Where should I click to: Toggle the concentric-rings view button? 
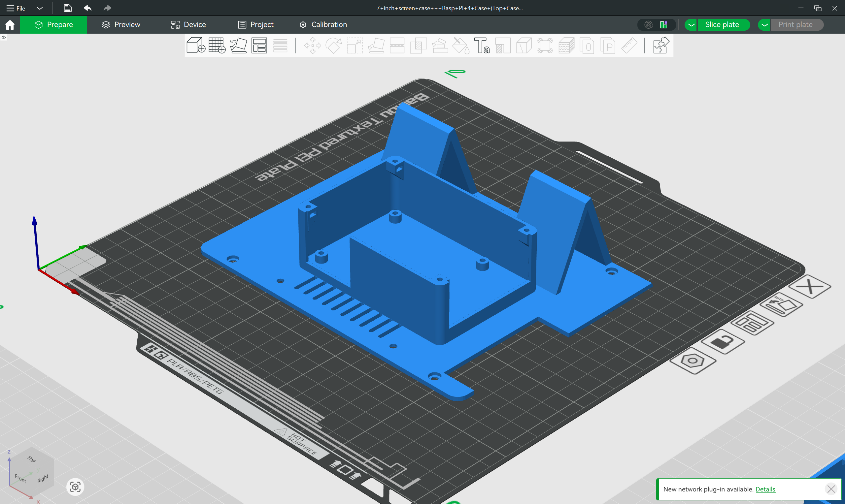point(648,25)
